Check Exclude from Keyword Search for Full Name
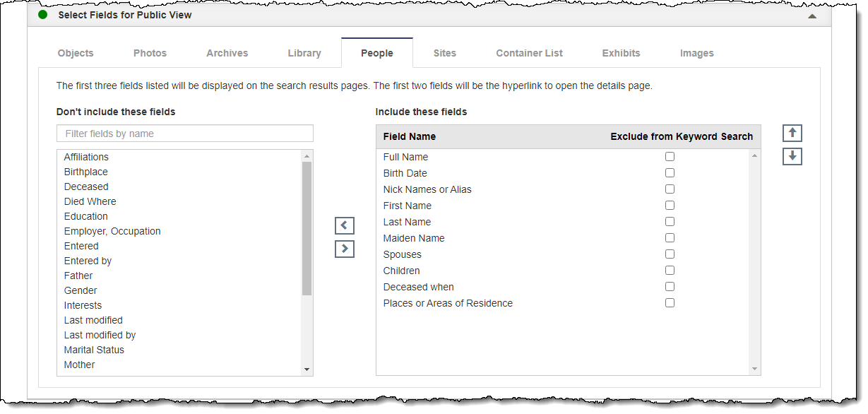This screenshot has width=868, height=414. [x=670, y=157]
